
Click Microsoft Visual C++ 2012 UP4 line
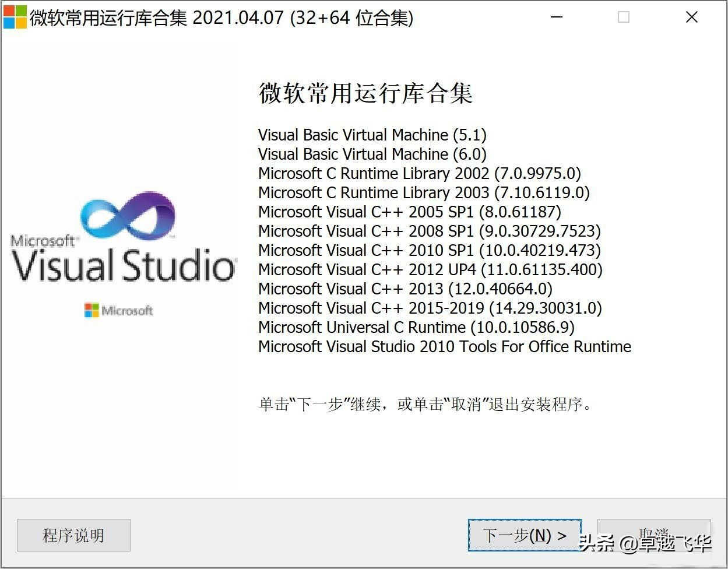pyautogui.click(x=431, y=270)
